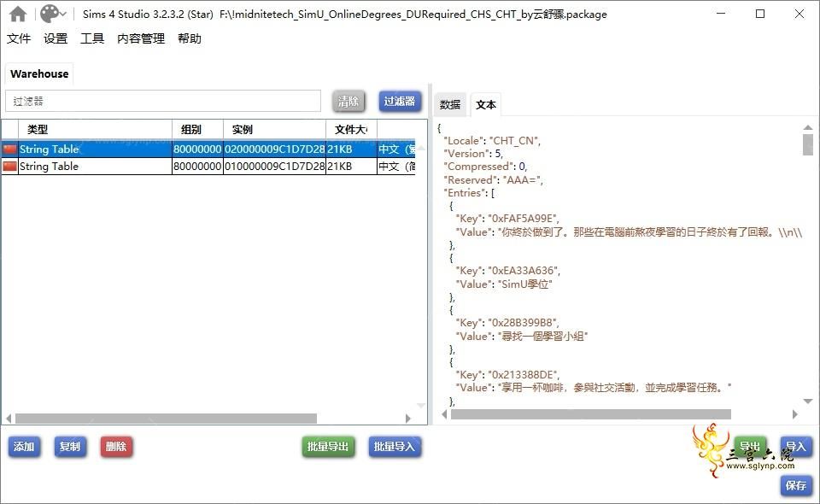Screen dimensions: 820x504
Task: Go to the Sims 4 Studio home icon
Action: [x=18, y=15]
